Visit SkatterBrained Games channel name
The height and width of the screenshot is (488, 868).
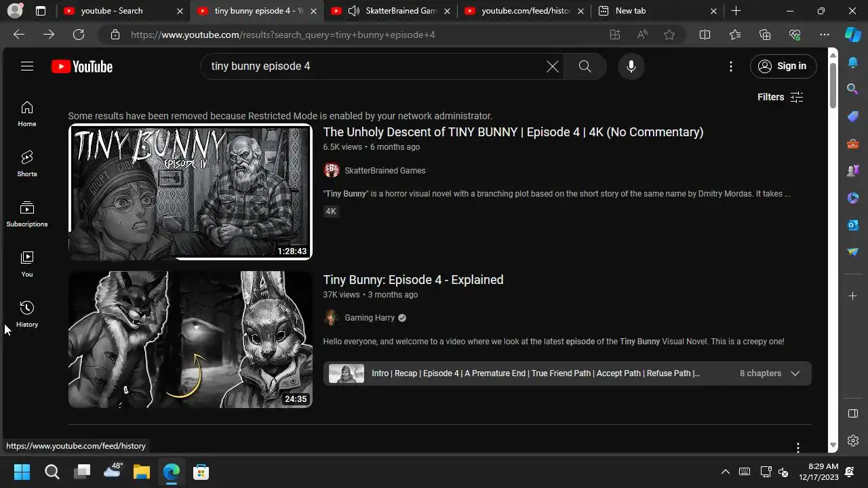tap(385, 171)
